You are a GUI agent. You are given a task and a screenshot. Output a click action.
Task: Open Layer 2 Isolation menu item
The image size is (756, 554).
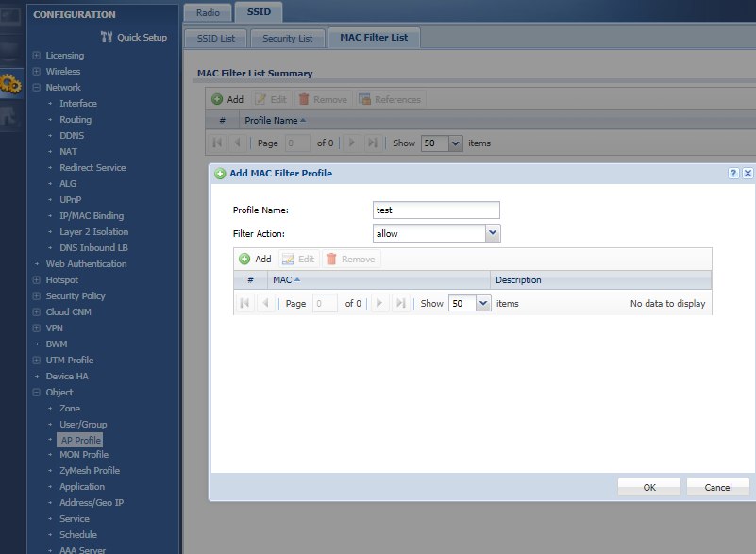94,231
